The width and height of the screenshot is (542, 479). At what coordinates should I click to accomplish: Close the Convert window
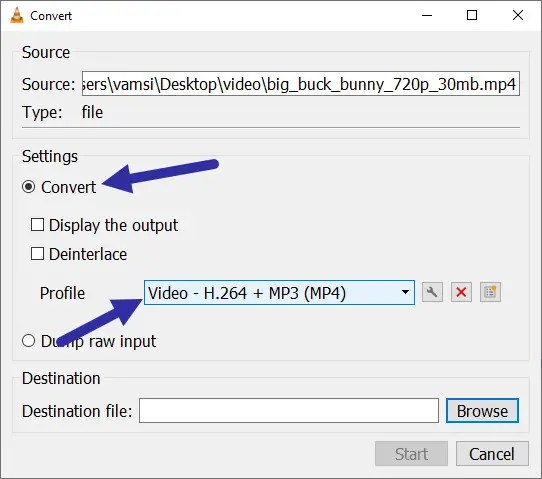pyautogui.click(x=518, y=15)
